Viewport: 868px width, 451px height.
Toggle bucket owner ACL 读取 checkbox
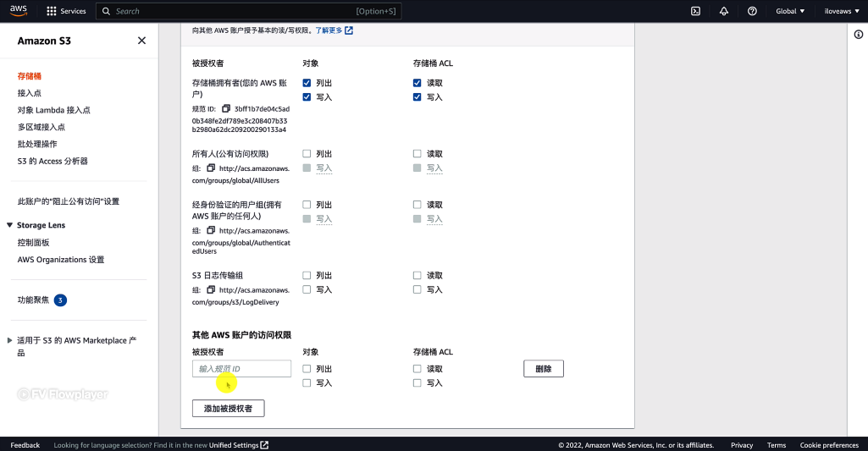tap(417, 83)
